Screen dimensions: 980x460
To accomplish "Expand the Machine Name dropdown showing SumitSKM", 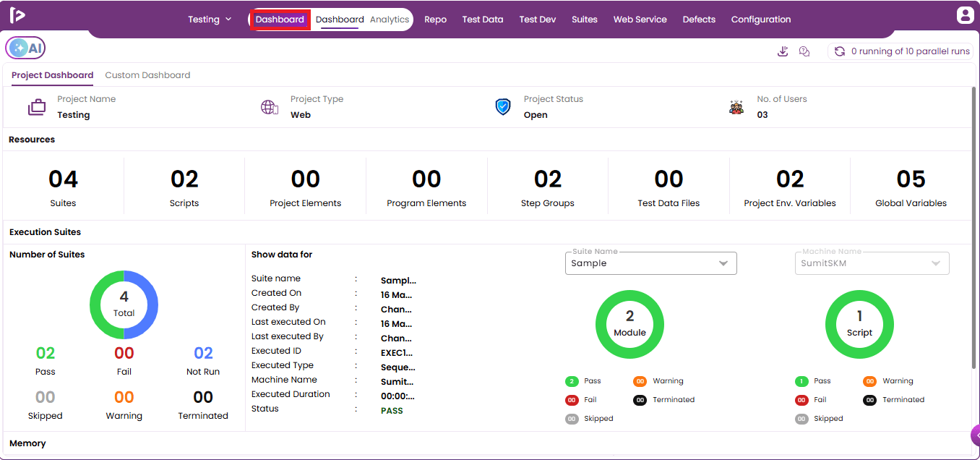I will click(x=872, y=263).
